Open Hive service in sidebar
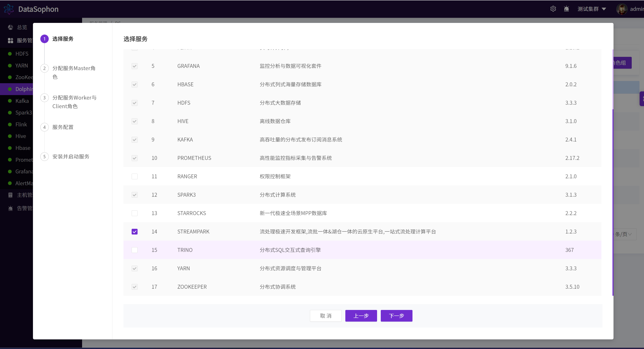The height and width of the screenshot is (349, 644). [21, 136]
